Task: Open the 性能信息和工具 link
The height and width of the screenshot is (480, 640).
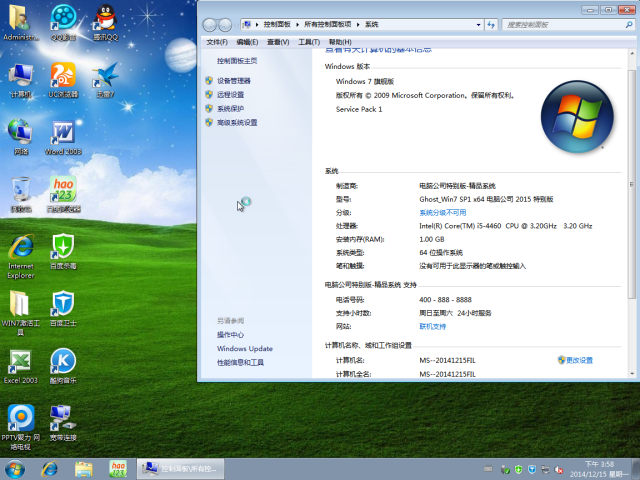Action: click(240, 362)
